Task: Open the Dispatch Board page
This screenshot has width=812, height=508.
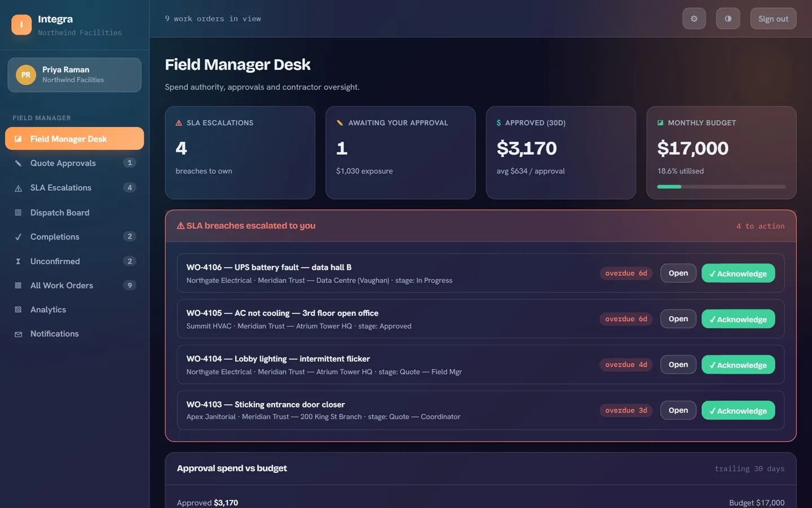Action: click(x=74, y=213)
